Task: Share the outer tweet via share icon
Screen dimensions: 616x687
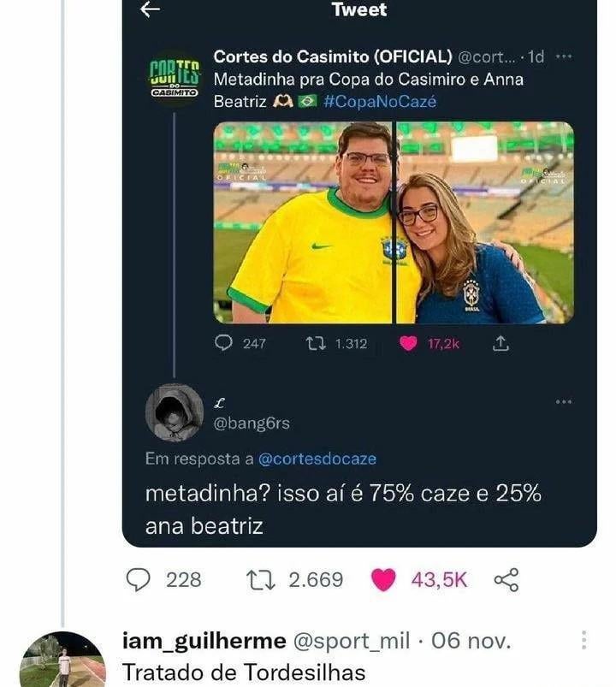Action: pyautogui.click(x=506, y=580)
